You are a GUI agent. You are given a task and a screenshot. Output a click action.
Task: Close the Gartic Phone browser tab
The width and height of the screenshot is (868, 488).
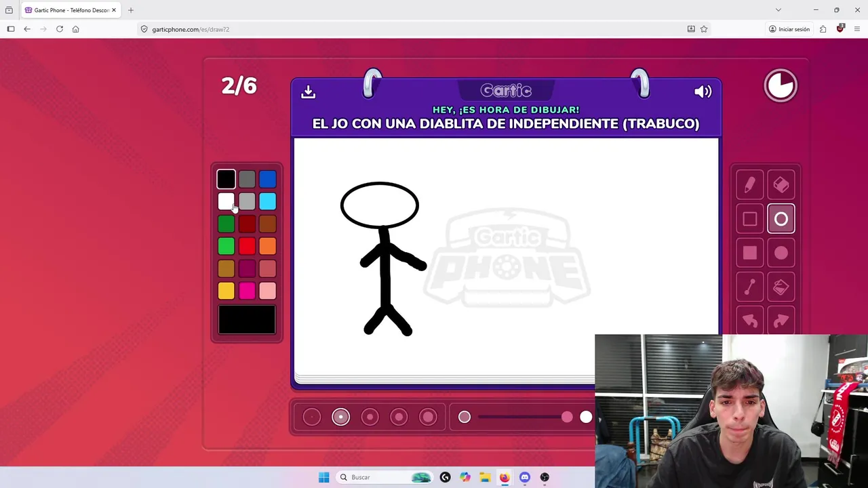click(x=114, y=10)
